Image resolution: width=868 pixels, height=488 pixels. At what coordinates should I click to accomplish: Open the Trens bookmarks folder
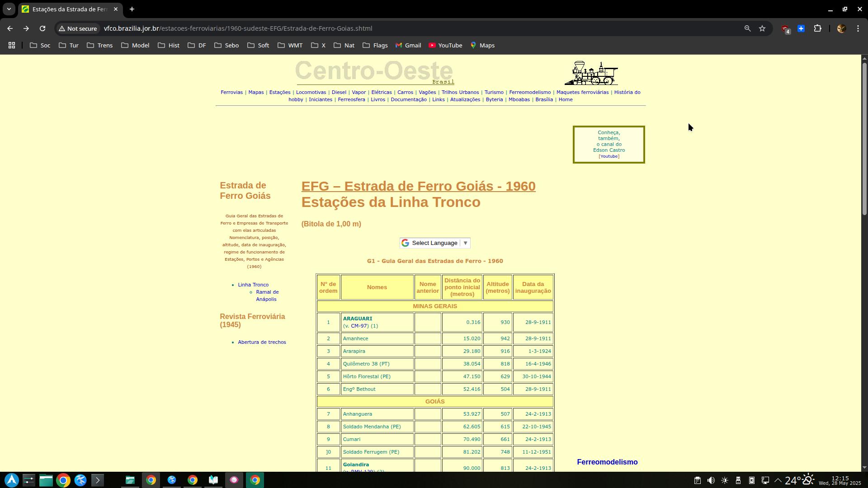coord(100,45)
